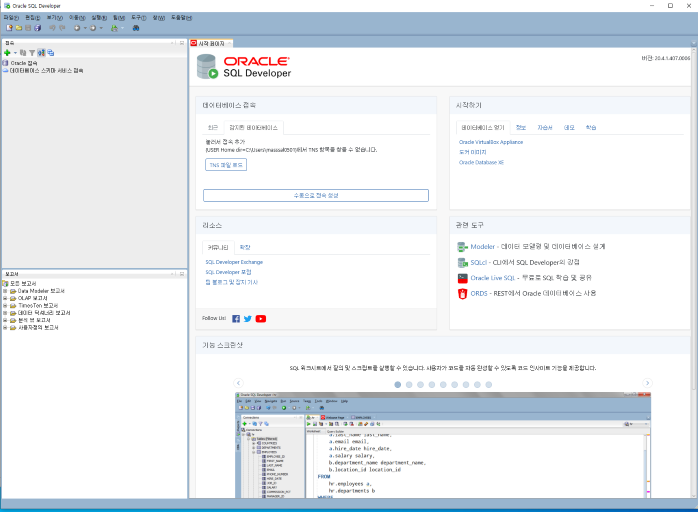The image size is (698, 512).
Task: Click the binoculars Find DB Object icon
Action: point(136,28)
